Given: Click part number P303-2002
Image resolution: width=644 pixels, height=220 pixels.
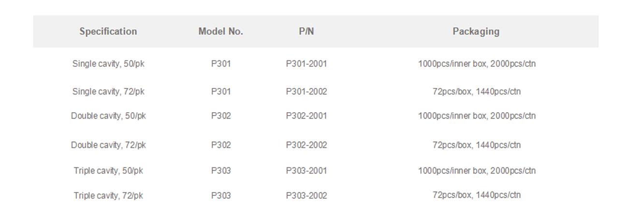Looking at the screenshot, I should tap(307, 196).
